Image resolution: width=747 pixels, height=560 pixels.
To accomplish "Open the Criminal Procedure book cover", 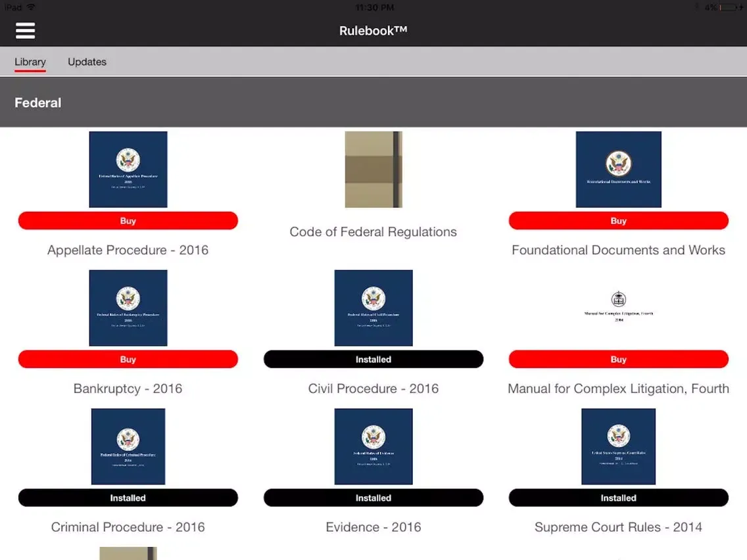I will (x=128, y=447).
